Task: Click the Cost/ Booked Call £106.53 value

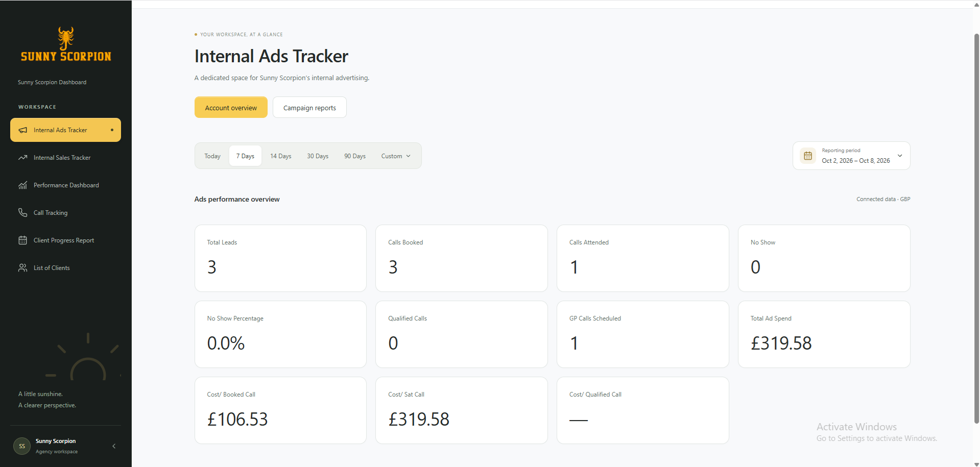Action: tap(237, 419)
